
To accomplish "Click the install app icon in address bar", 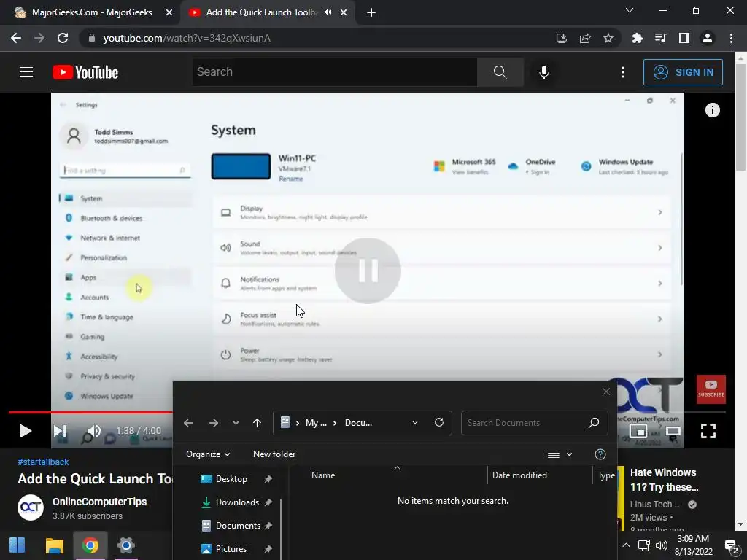I will [x=562, y=38].
